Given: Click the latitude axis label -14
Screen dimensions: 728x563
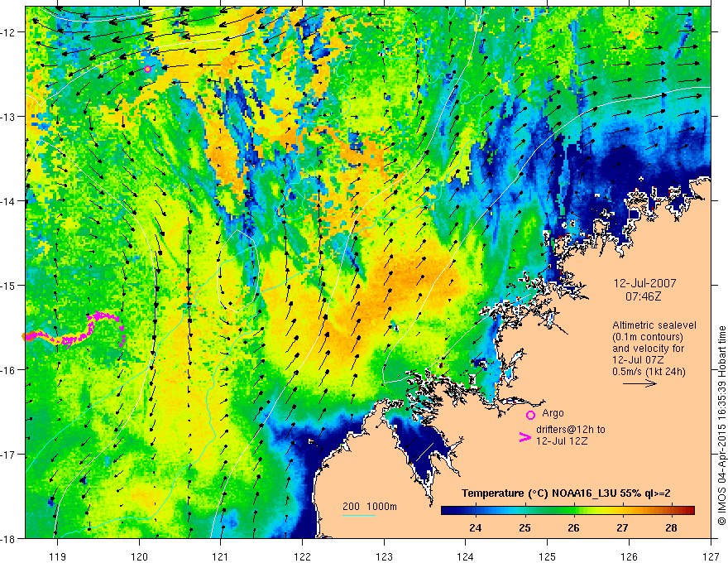Looking at the screenshot, I should [9, 201].
